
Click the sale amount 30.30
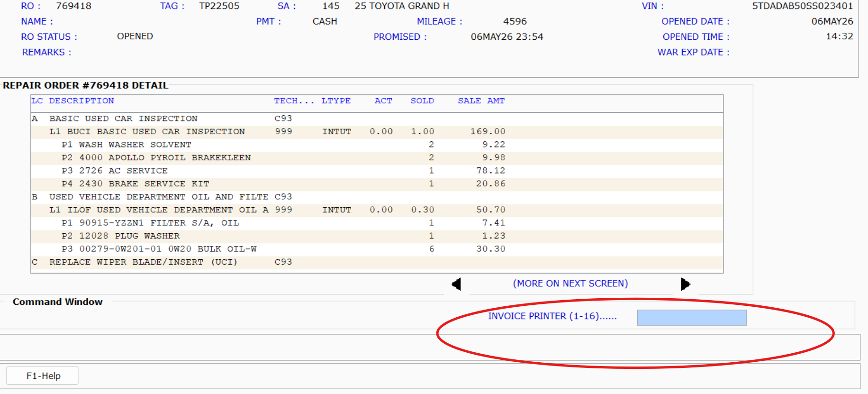[x=491, y=249]
